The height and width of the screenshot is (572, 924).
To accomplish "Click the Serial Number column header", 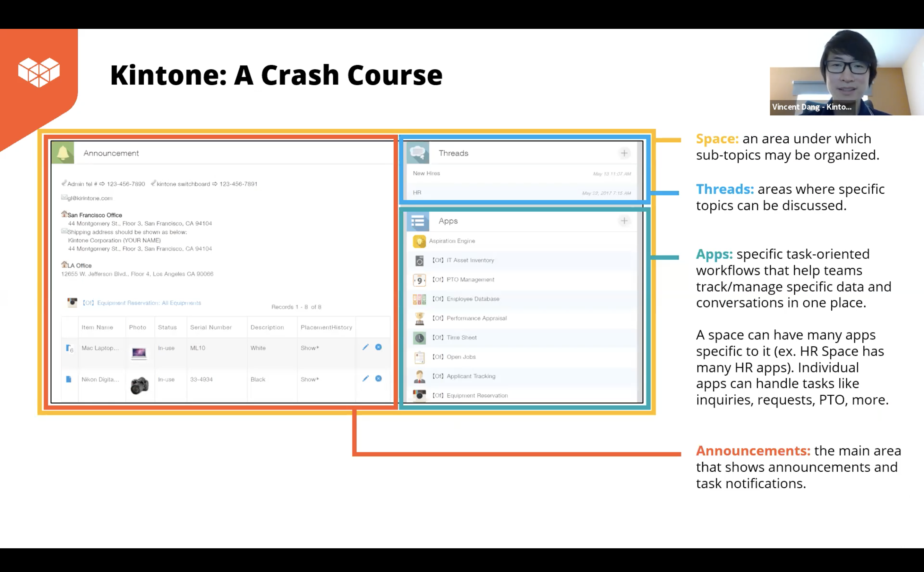I will [x=211, y=327].
